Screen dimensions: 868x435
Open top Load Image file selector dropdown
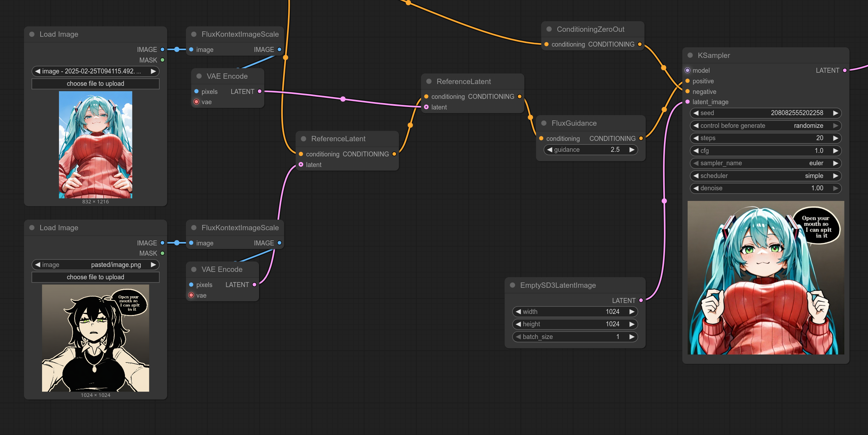coord(95,71)
